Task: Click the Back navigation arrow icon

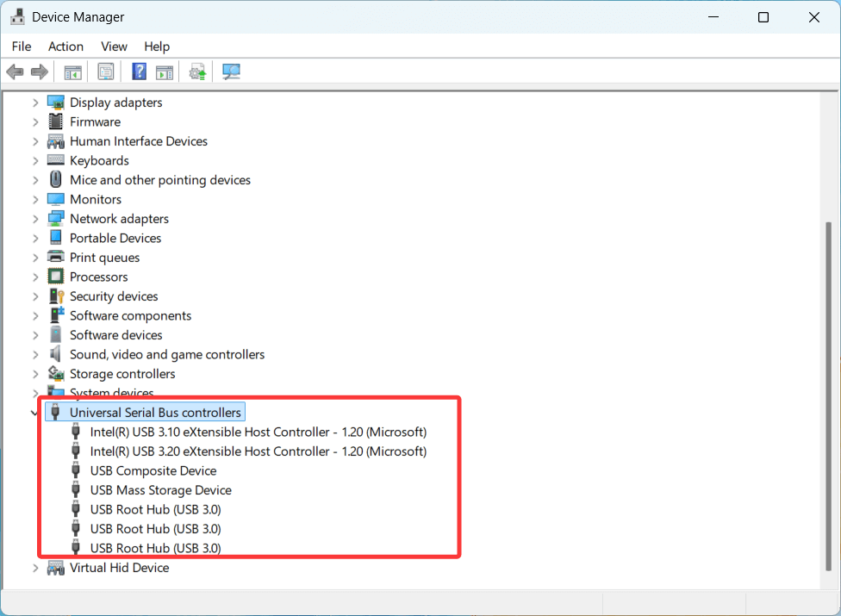Action: click(x=15, y=71)
